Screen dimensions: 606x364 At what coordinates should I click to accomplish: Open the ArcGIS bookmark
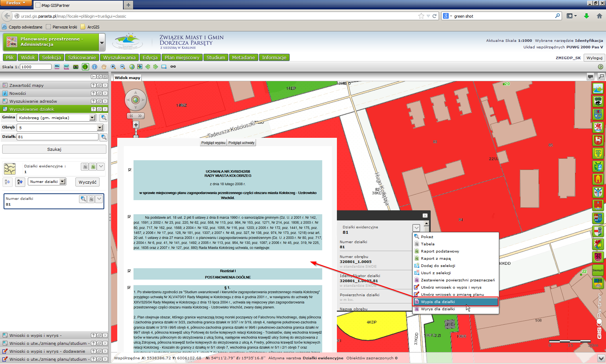click(90, 27)
